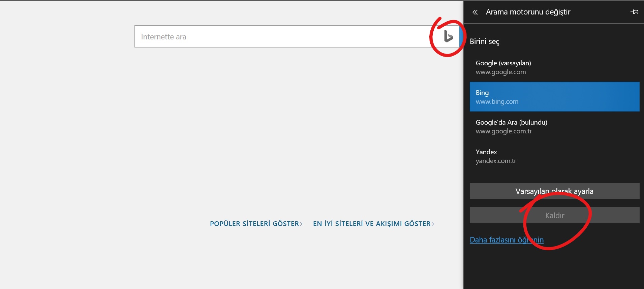This screenshot has width=644, height=289.
Task: Select Google'da Ara (bulundu) entry
Action: (x=554, y=126)
